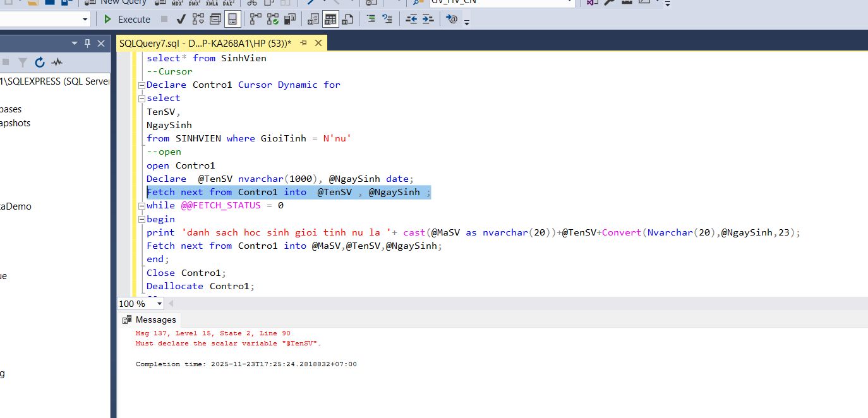Click the 'Deallocate Contro1;' line
Image resolution: width=868 pixels, height=418 pixels.
click(201, 286)
